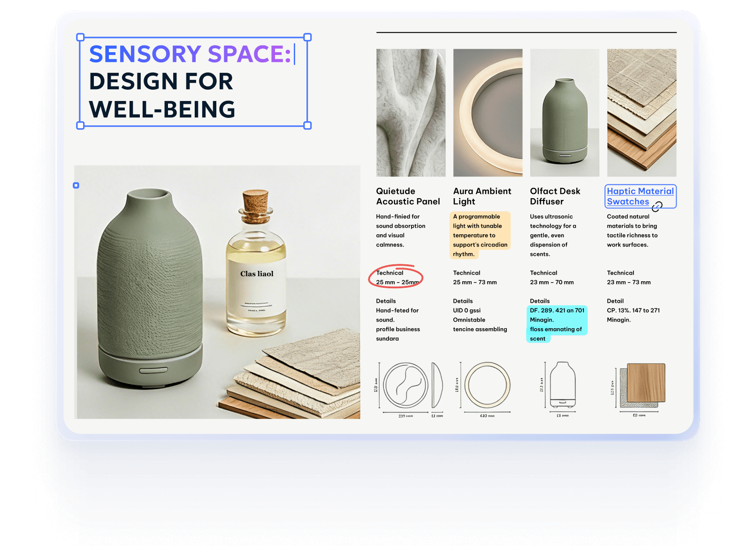Click the cyan highlighted diffuser details text

[557, 324]
